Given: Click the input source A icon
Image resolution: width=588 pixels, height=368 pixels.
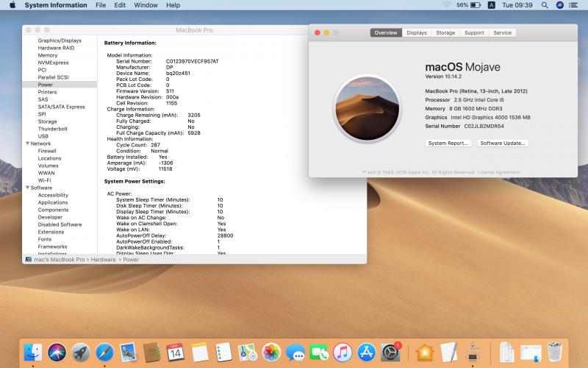Looking at the screenshot, I should pos(491,5).
